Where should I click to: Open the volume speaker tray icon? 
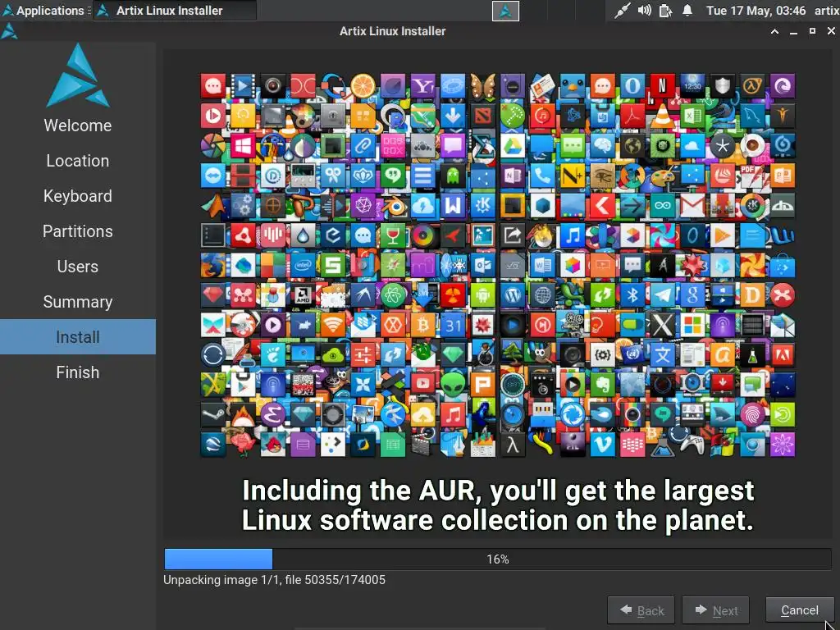pos(645,10)
